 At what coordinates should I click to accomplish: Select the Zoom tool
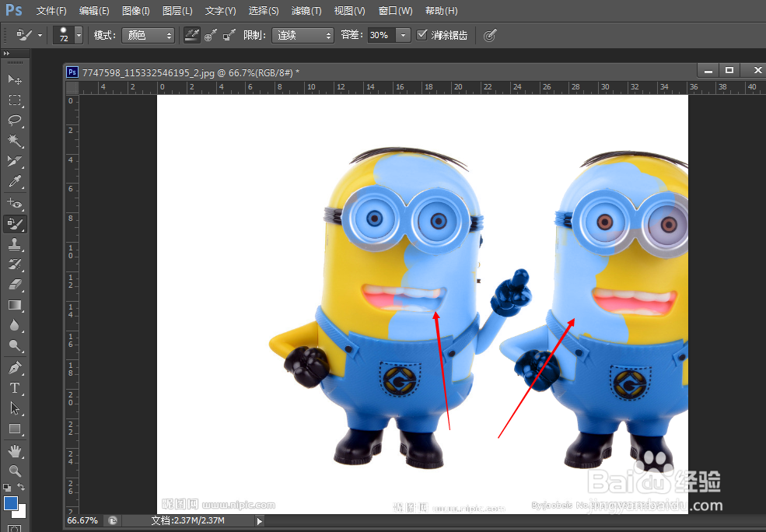(15, 471)
